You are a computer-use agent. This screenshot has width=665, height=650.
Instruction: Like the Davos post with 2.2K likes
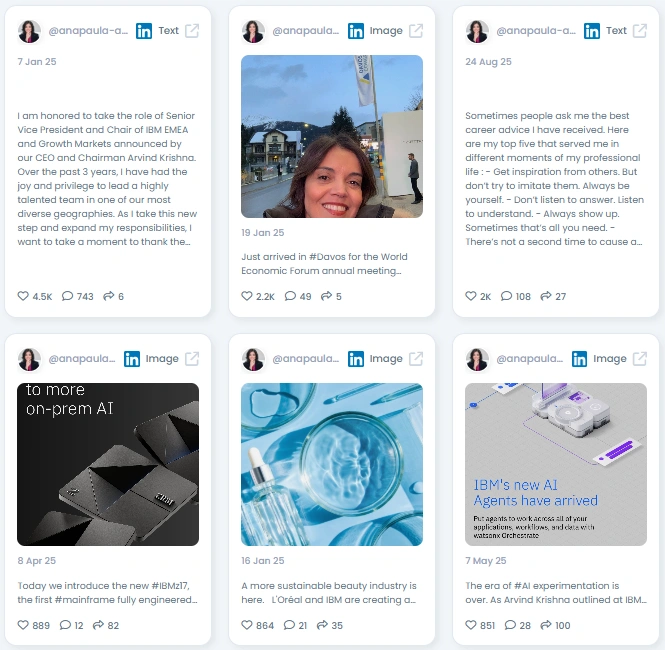point(247,296)
